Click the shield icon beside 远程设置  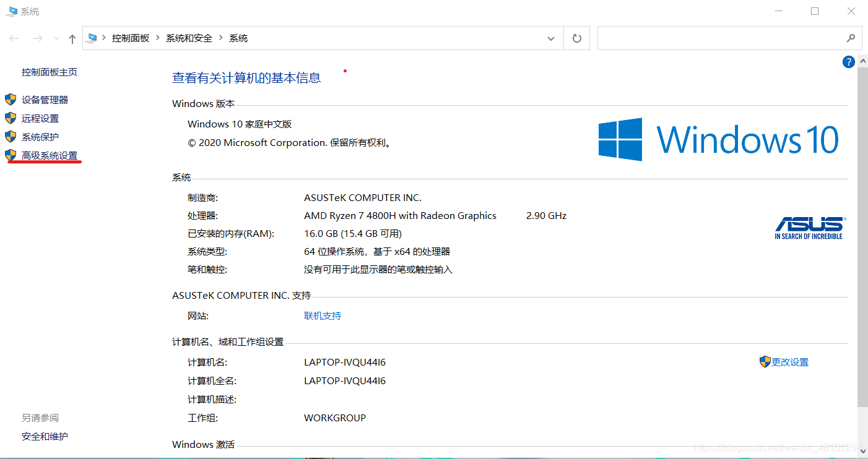click(x=11, y=118)
